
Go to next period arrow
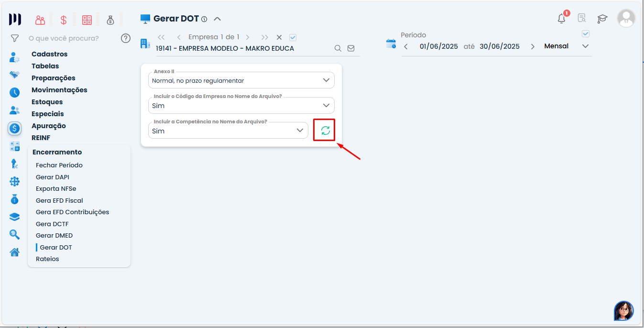(533, 46)
